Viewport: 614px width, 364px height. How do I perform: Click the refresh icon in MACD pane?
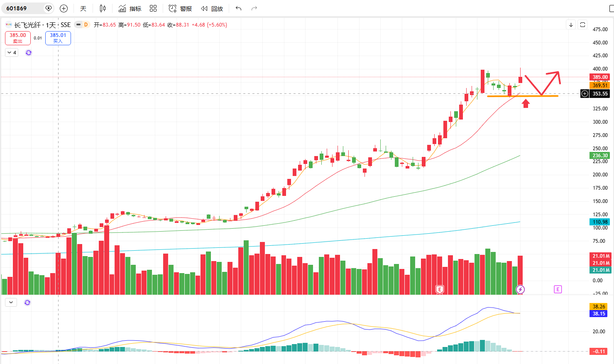point(27,303)
